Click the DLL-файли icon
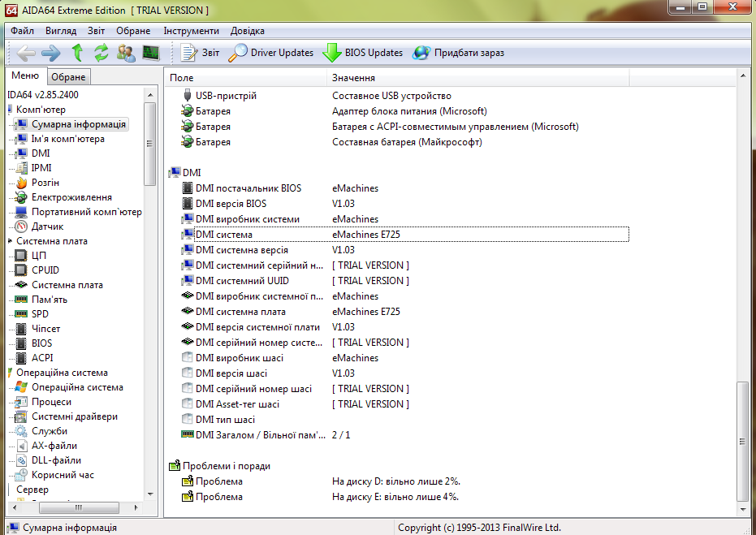756x535 pixels. coord(21,460)
